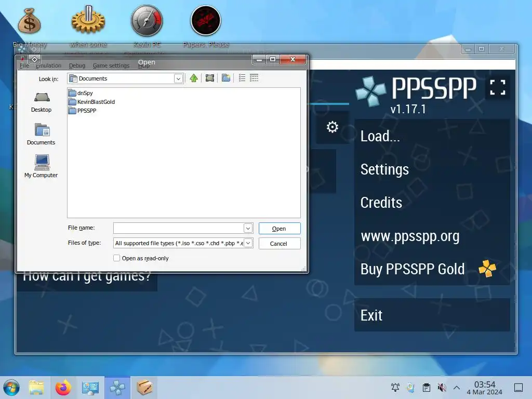Select the dnSpy folder
532x399 pixels.
click(x=81, y=93)
